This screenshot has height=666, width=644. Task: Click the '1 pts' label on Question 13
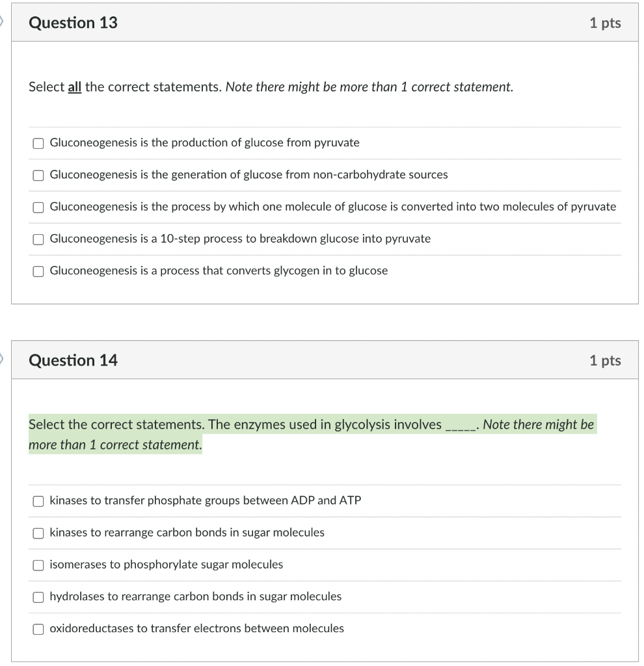pos(606,22)
